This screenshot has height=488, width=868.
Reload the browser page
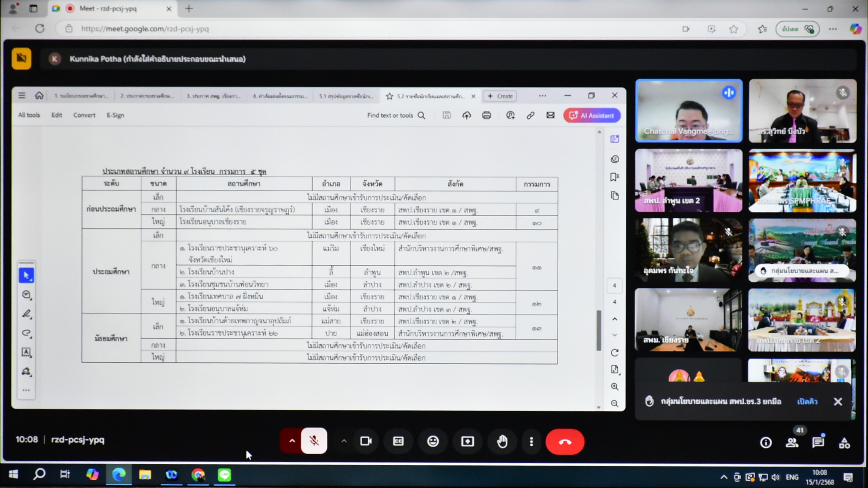pyautogui.click(x=40, y=29)
